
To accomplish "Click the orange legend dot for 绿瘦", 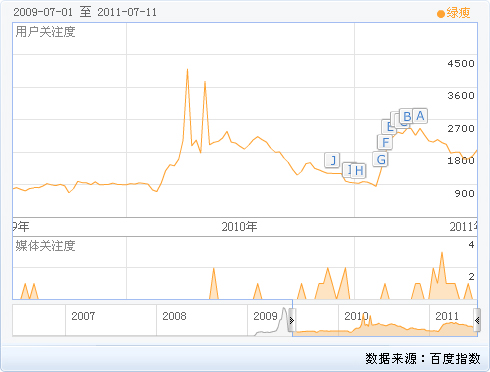I will pos(441,14).
